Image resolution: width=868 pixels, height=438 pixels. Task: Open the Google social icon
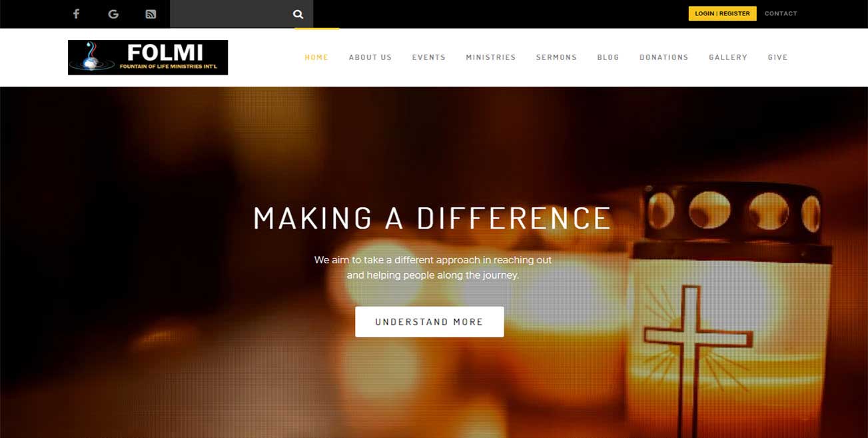[113, 14]
